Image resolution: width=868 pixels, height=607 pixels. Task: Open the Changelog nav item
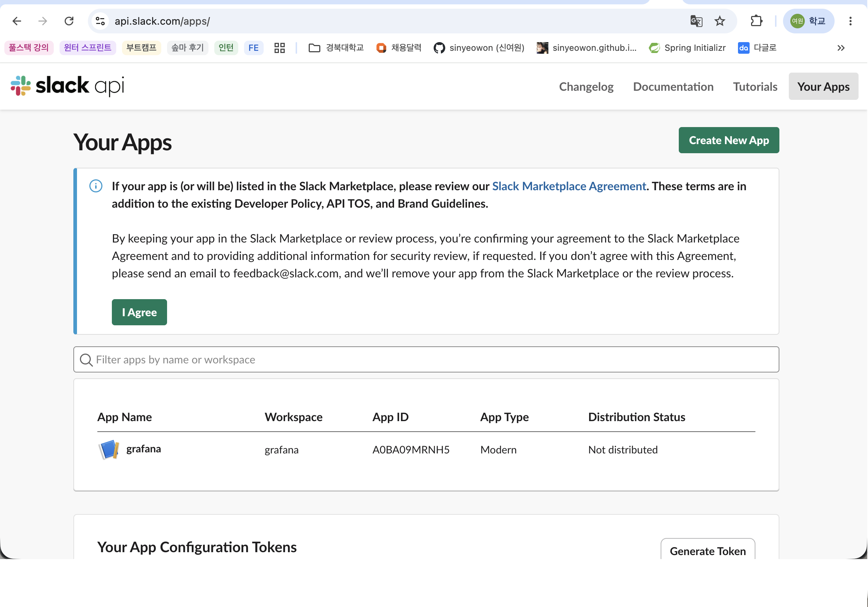point(586,86)
